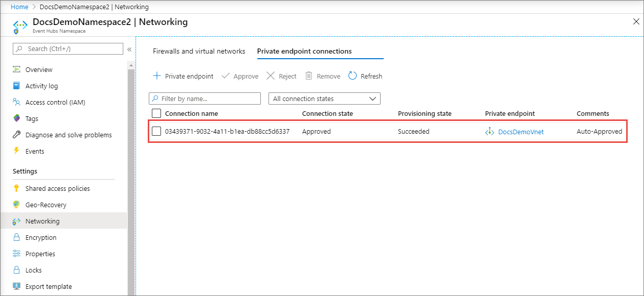
Task: Click the Approve checkmark icon
Action: click(x=225, y=76)
